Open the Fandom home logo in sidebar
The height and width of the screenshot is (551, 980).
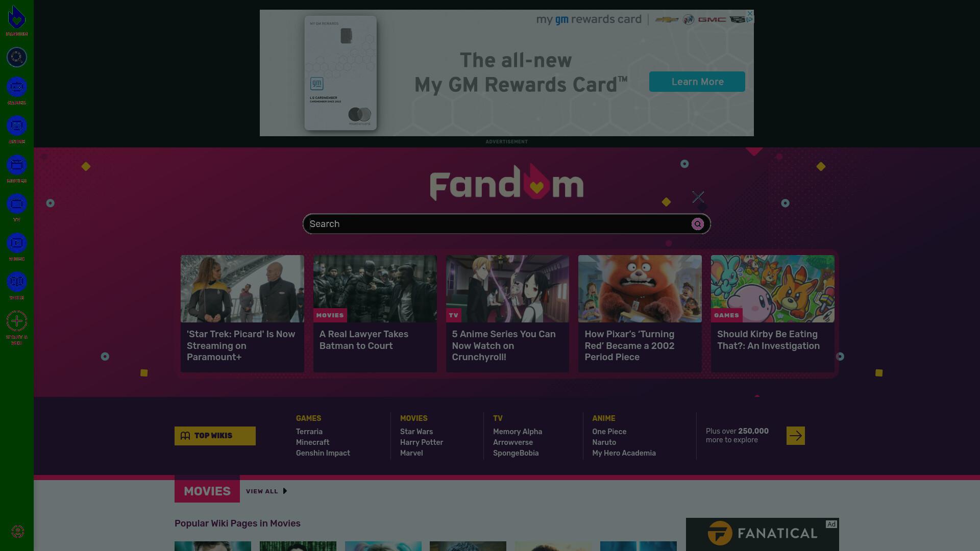pos(17,20)
